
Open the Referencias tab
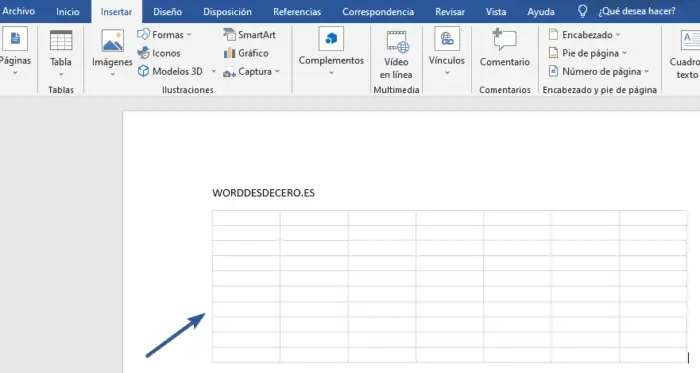click(x=297, y=12)
